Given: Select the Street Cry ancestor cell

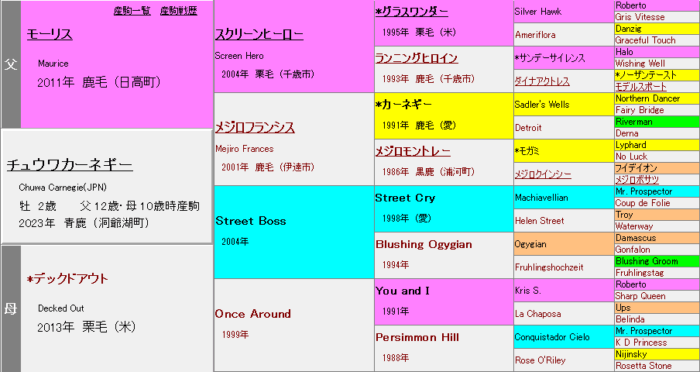Looking at the screenshot, I should click(444, 209).
